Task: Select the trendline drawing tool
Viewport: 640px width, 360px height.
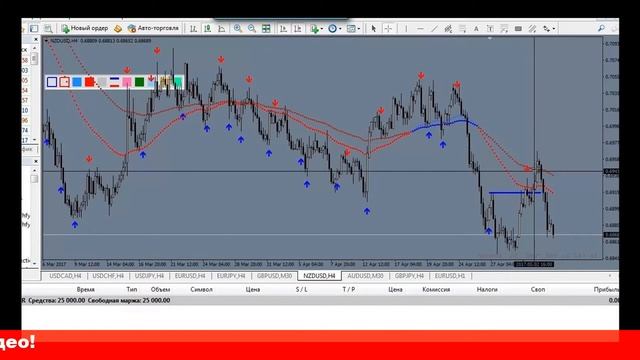Action: pos(434,29)
